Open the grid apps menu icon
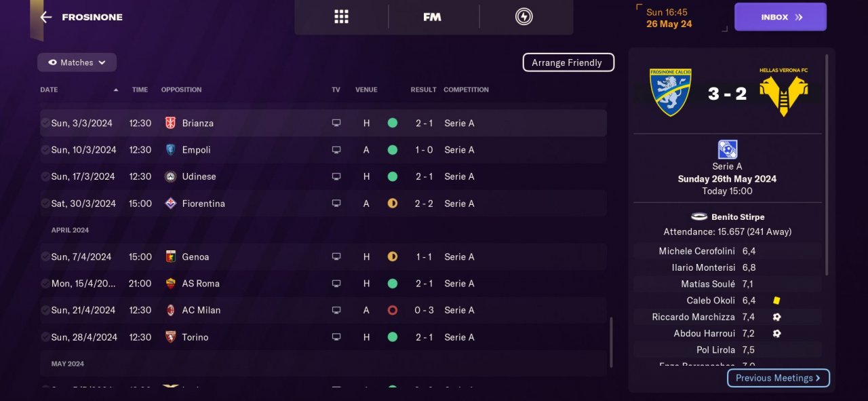The width and height of the screenshot is (868, 401). pos(341,17)
